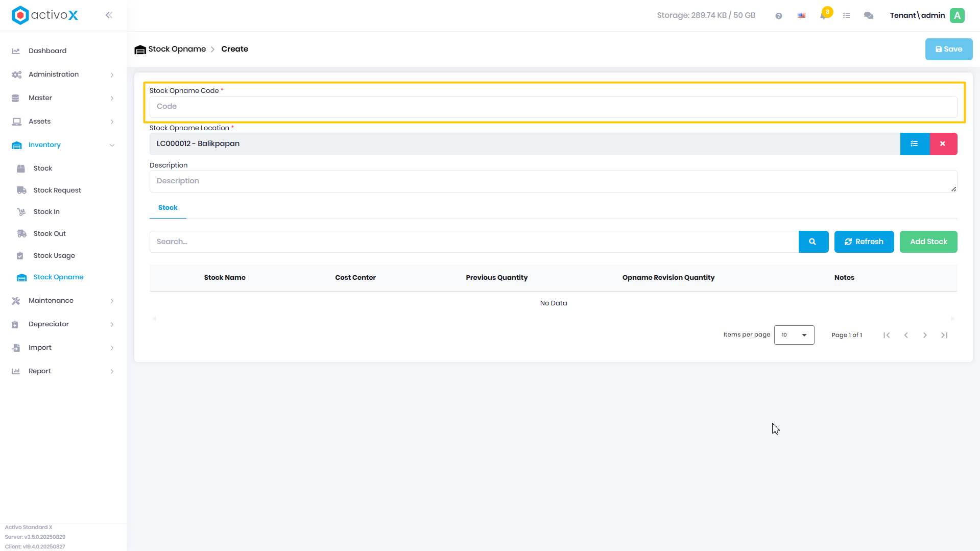Go to Stock Opname breadcrumb link
The width and height of the screenshot is (980, 551).
[x=177, y=49]
